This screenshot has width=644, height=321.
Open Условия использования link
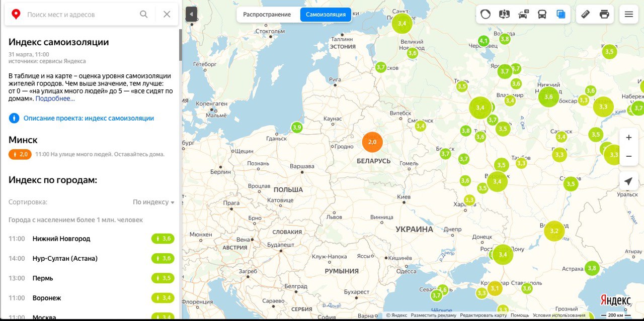559,315
